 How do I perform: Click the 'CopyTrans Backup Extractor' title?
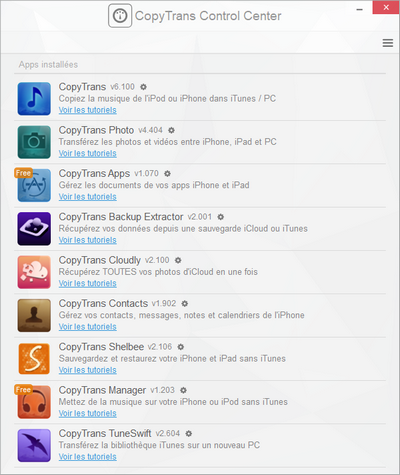pyautogui.click(x=121, y=217)
